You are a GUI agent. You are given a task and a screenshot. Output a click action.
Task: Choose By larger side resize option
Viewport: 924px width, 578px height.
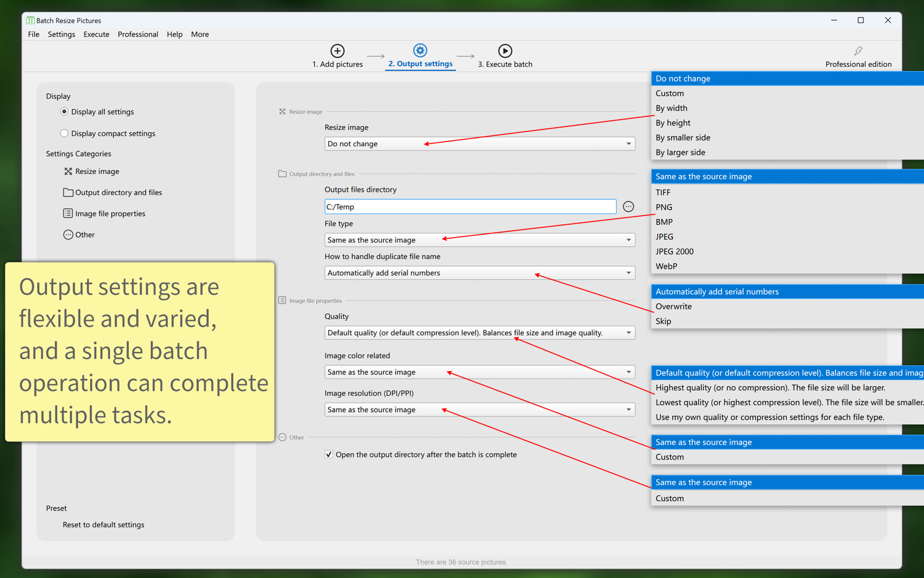788,153
